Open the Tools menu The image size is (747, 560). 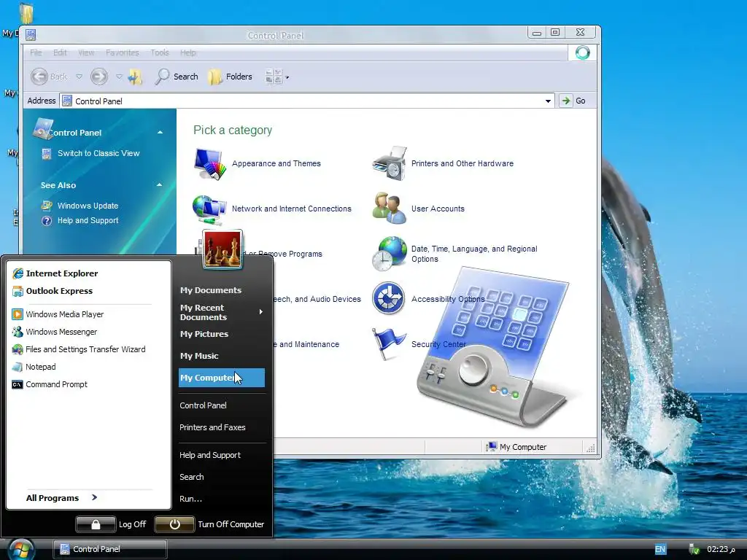[160, 52]
